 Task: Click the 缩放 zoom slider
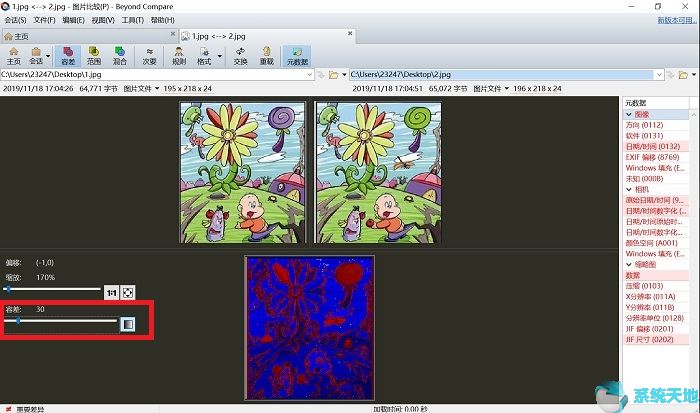(52, 289)
